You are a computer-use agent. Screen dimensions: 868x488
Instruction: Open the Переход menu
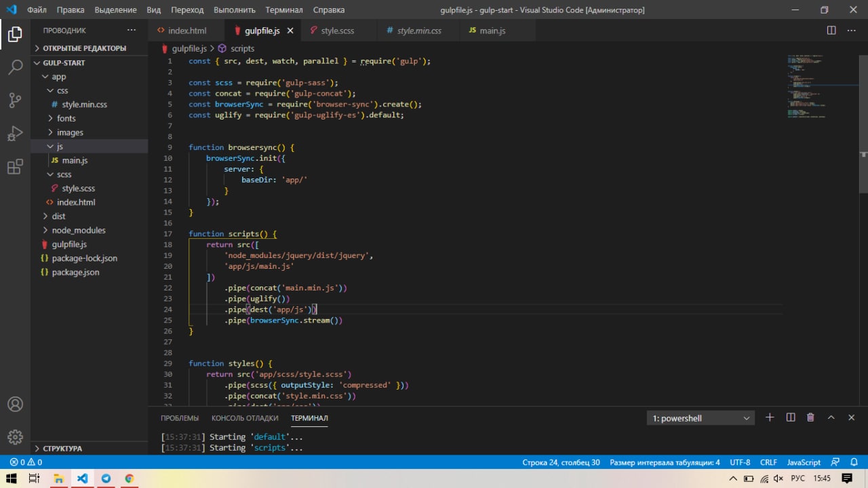[x=187, y=10]
